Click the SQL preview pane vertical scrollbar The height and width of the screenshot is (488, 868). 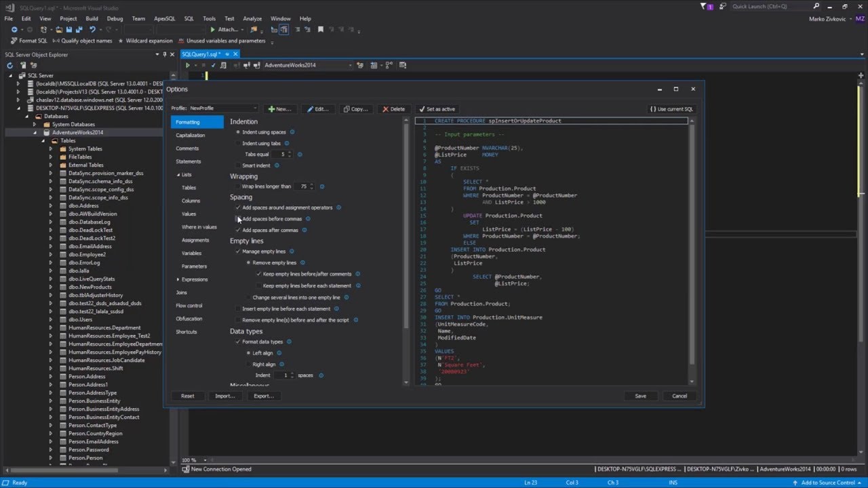(692, 251)
